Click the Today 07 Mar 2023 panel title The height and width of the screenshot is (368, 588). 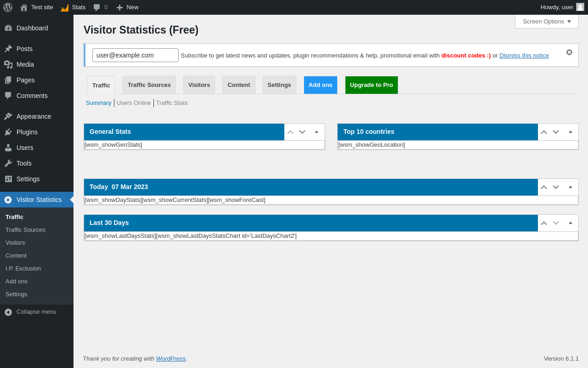click(119, 187)
